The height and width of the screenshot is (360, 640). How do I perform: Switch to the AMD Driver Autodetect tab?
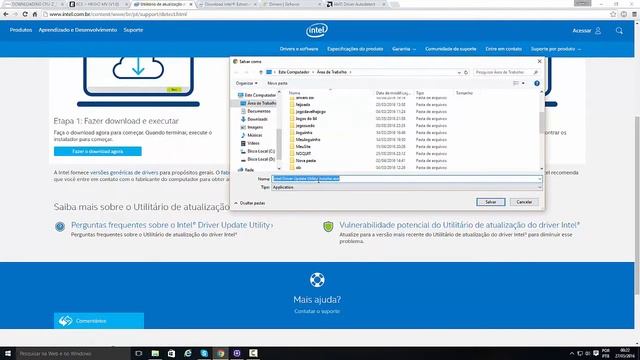[354, 4]
